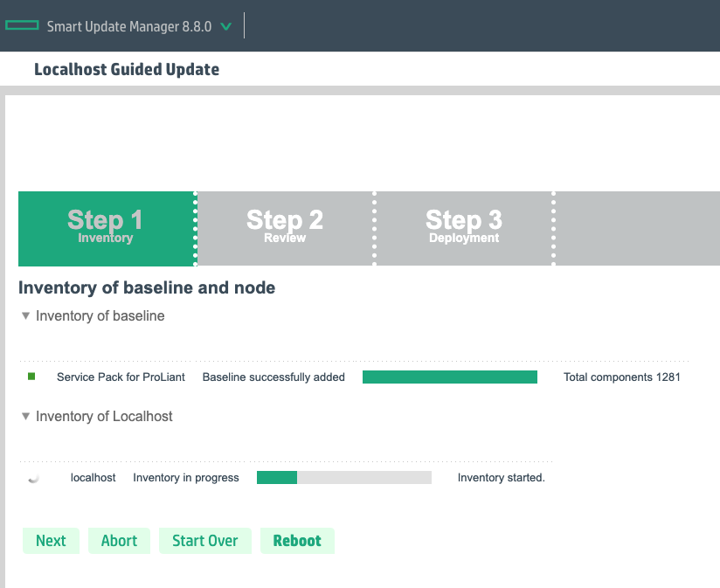
Task: Click the Total components 1281 text
Action: 621,377
